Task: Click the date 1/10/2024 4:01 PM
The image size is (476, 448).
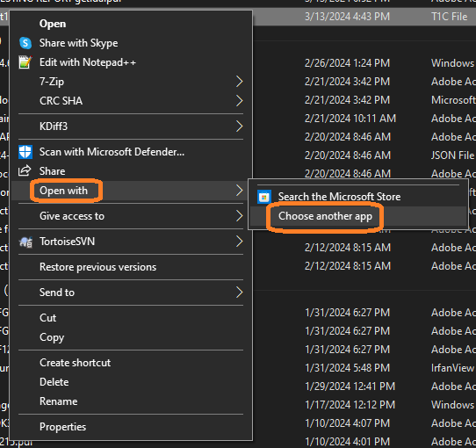Action: point(347,442)
